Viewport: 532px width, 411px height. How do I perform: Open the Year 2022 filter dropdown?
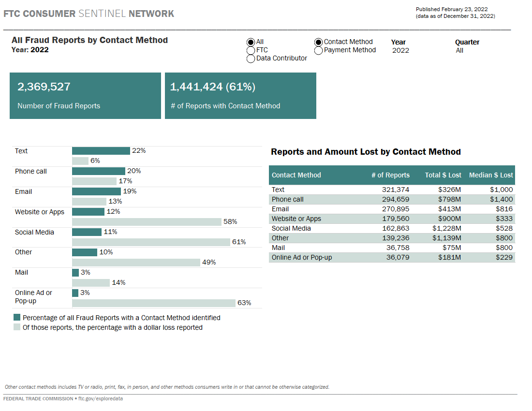click(x=400, y=50)
